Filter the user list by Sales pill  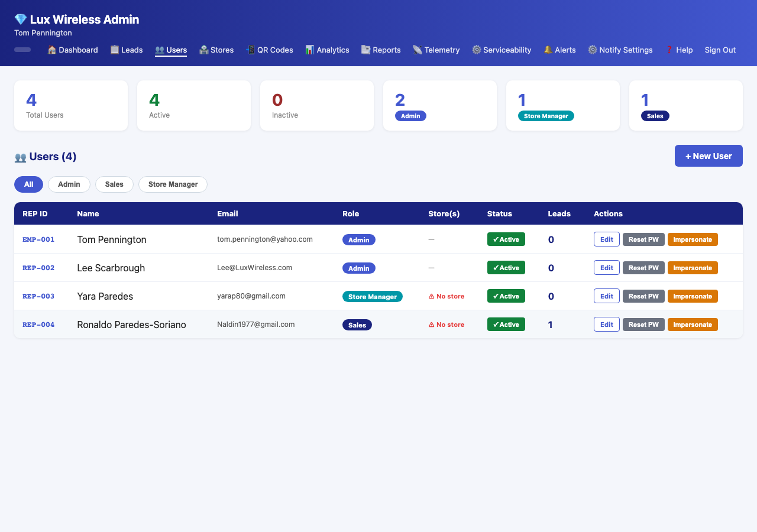pos(114,184)
